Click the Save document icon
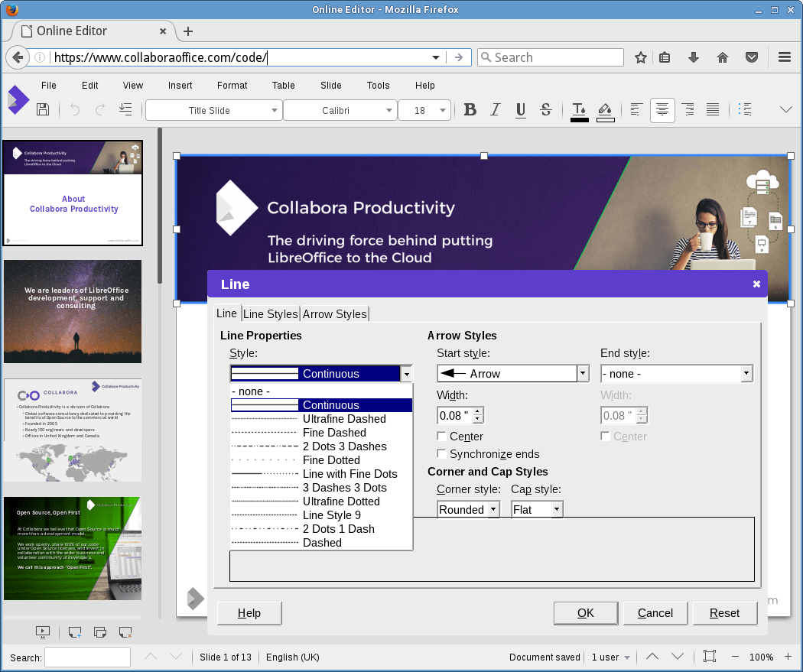Image resolution: width=803 pixels, height=672 pixels. (43, 110)
